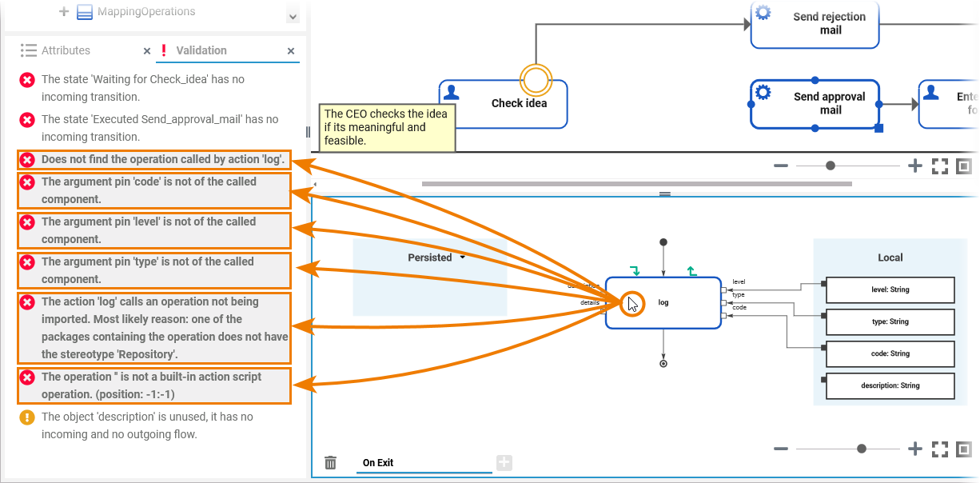Click the trash icon beside On Exit

click(330, 462)
